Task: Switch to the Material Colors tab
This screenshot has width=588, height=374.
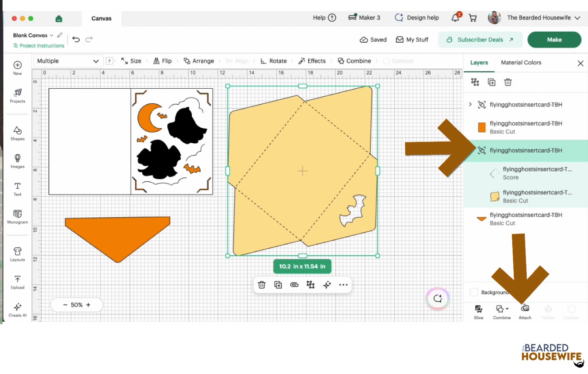Action: click(x=521, y=63)
